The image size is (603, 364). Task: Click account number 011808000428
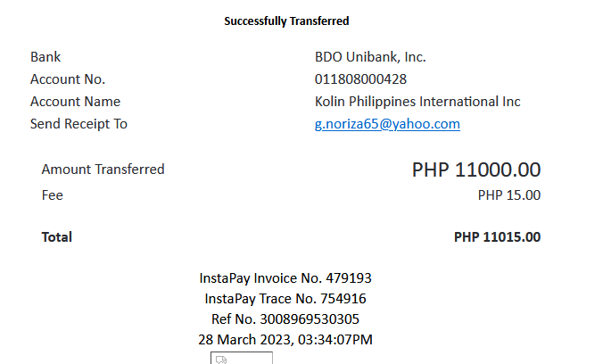coord(360,79)
